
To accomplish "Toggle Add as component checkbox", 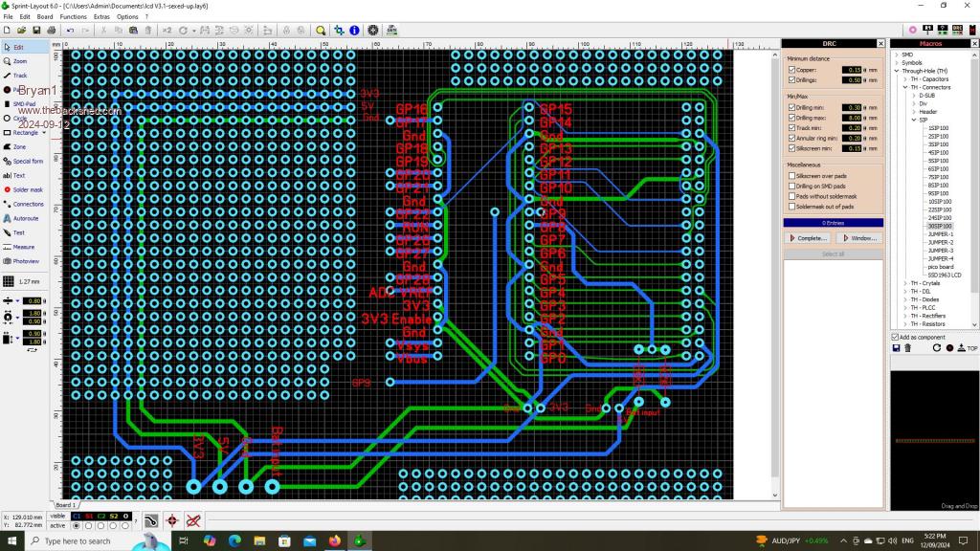I will point(895,337).
